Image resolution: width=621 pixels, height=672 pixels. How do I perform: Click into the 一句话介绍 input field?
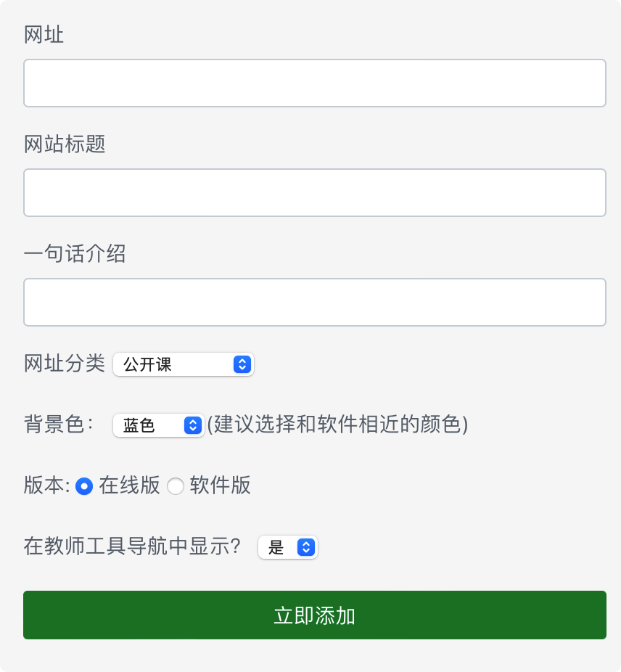[x=314, y=303]
